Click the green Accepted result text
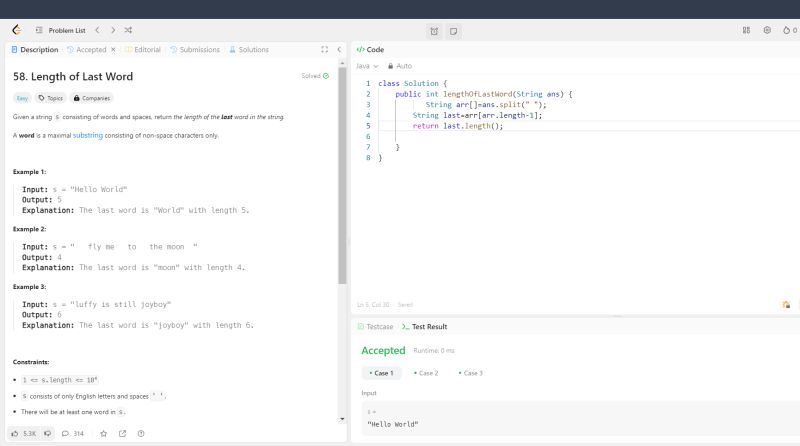 tap(383, 351)
